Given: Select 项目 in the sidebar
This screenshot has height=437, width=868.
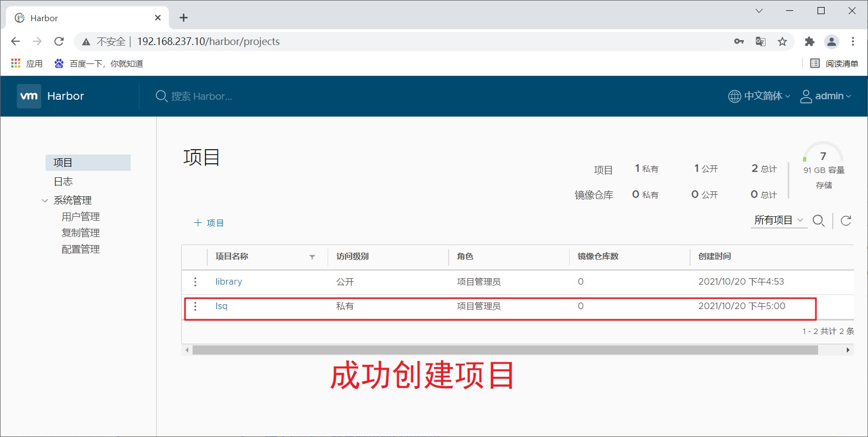Looking at the screenshot, I should (88, 163).
